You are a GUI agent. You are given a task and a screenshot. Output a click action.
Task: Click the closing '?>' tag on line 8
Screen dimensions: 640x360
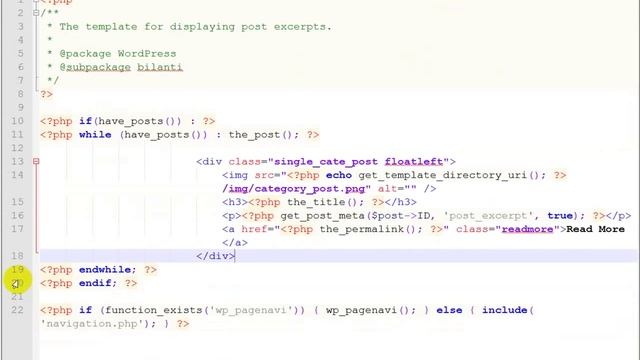coord(46,94)
